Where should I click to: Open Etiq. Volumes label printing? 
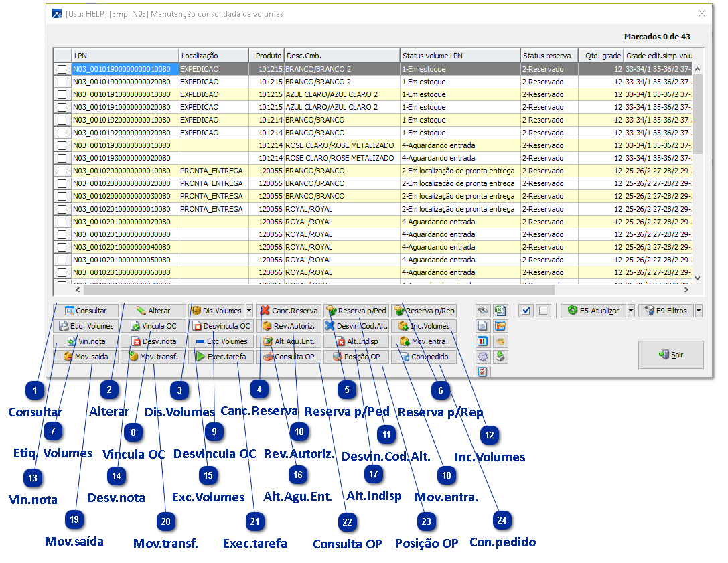(86, 326)
